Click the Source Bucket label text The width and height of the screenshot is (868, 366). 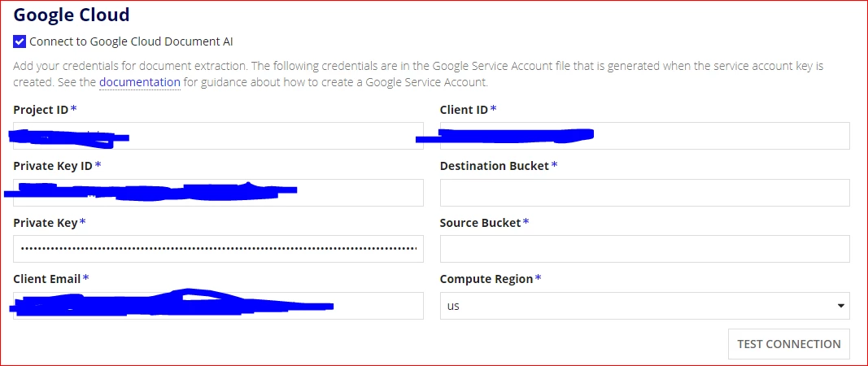481,223
